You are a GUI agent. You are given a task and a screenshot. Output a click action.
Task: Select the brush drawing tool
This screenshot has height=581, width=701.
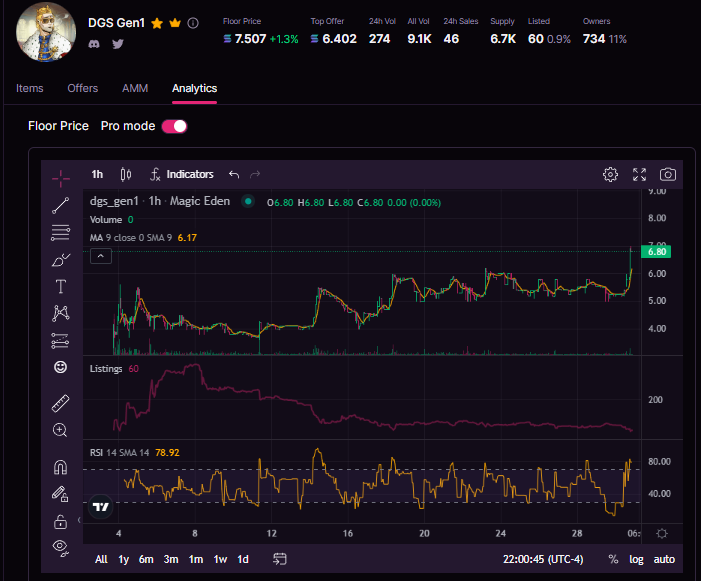click(61, 260)
